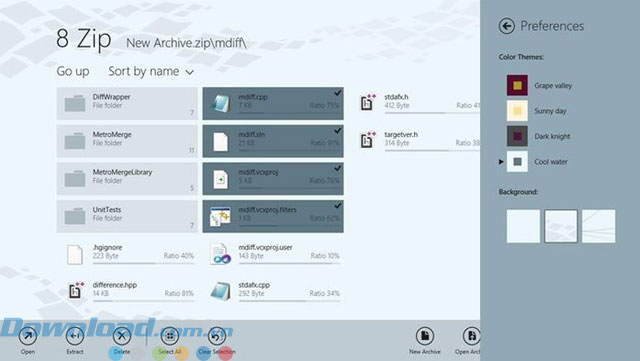640x361 pixels.
Task: Click the 'New Archive.zip\mdiff\' path text
Action: click(187, 43)
